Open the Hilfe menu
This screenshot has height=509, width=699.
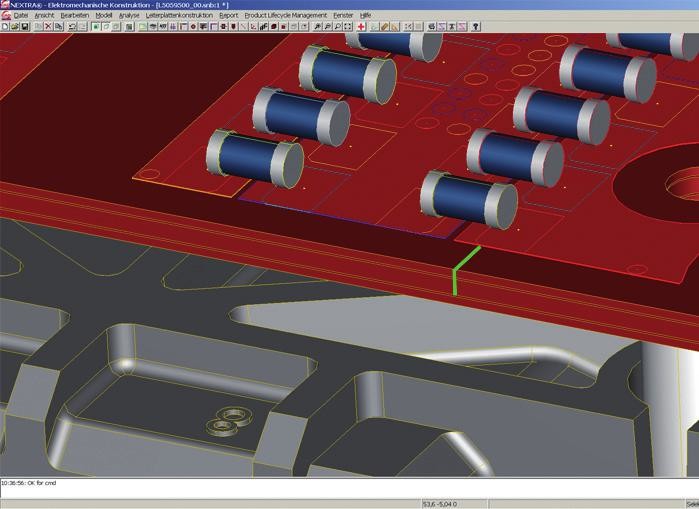(365, 15)
